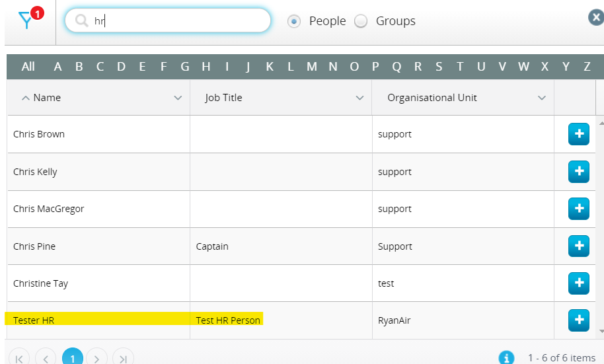This screenshot has width=604, height=364.
Task: Select the People radio button
Action: click(294, 21)
